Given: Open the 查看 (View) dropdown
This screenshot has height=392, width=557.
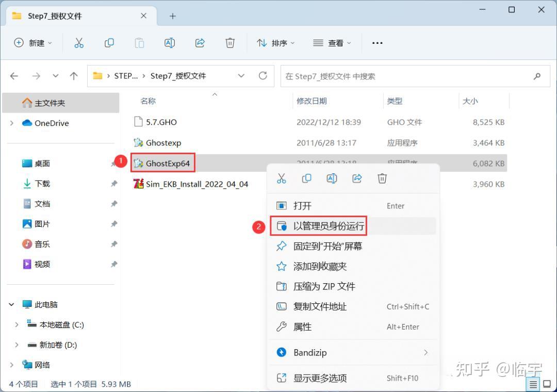Looking at the screenshot, I should [x=333, y=43].
